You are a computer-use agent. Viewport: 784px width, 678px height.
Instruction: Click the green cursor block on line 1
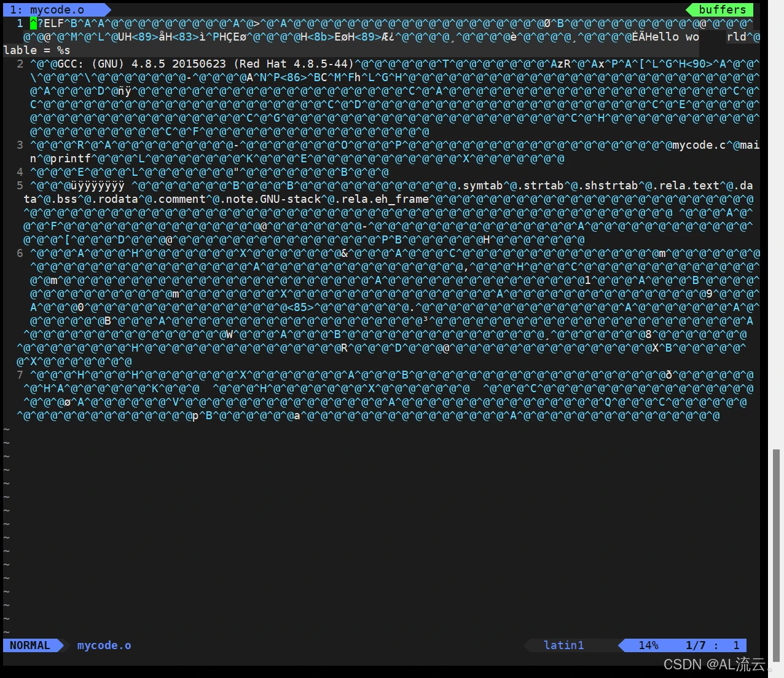[33, 23]
